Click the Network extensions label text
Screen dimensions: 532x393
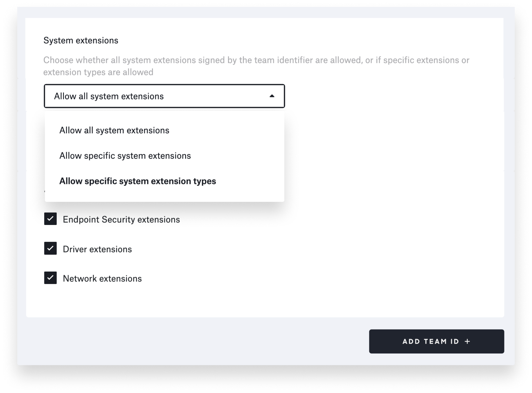tap(102, 278)
